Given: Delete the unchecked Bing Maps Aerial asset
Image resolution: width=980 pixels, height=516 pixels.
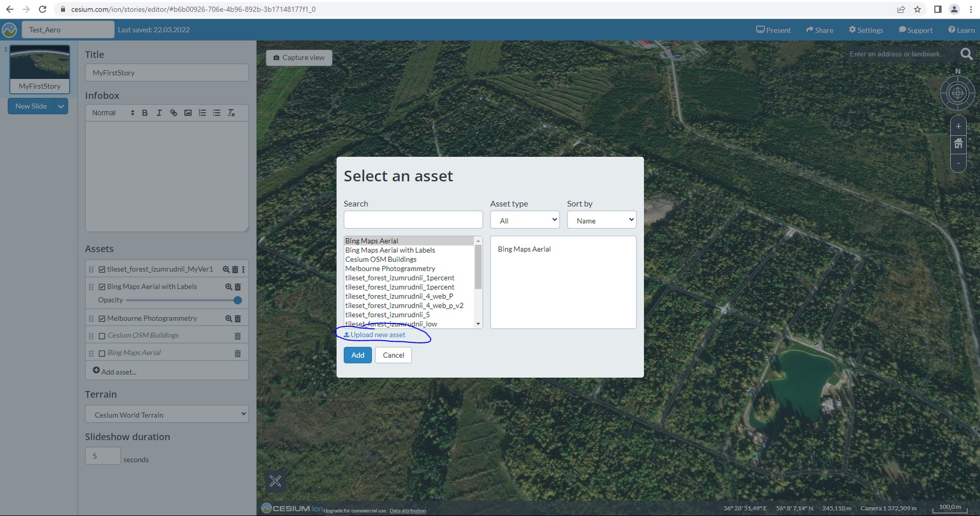Looking at the screenshot, I should (x=237, y=353).
